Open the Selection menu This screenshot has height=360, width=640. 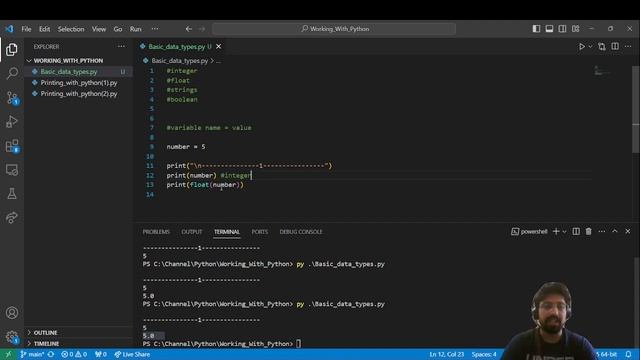[71, 29]
